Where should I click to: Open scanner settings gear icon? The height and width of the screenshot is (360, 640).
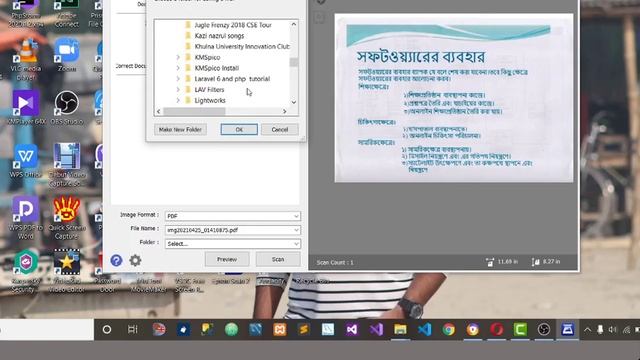coord(135,260)
